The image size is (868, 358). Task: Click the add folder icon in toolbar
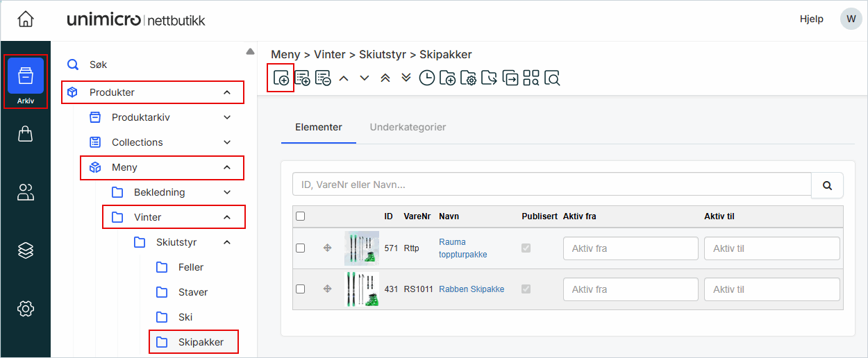click(447, 78)
